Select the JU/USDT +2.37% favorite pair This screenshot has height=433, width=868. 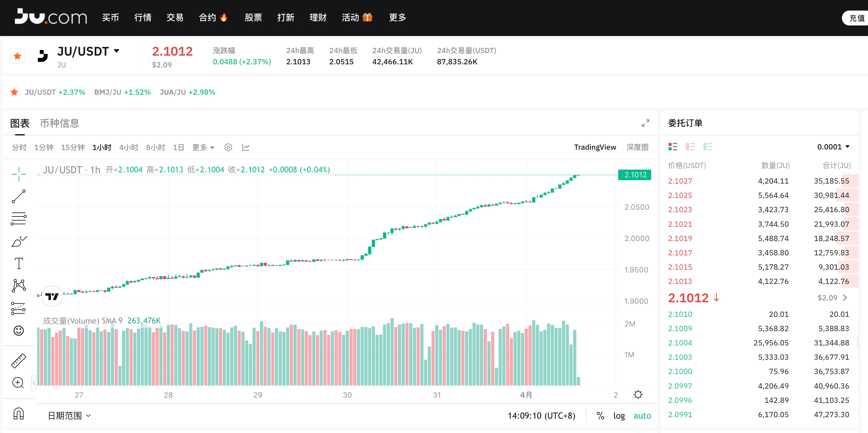point(55,92)
